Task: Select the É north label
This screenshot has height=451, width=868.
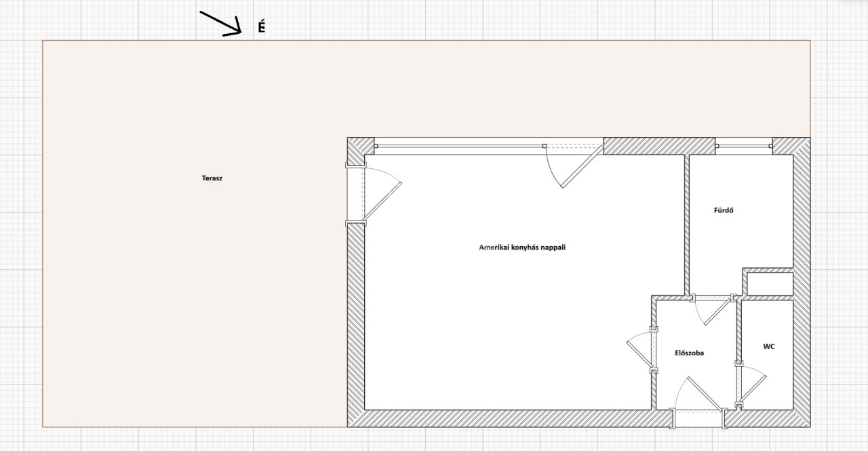Action: 261,28
